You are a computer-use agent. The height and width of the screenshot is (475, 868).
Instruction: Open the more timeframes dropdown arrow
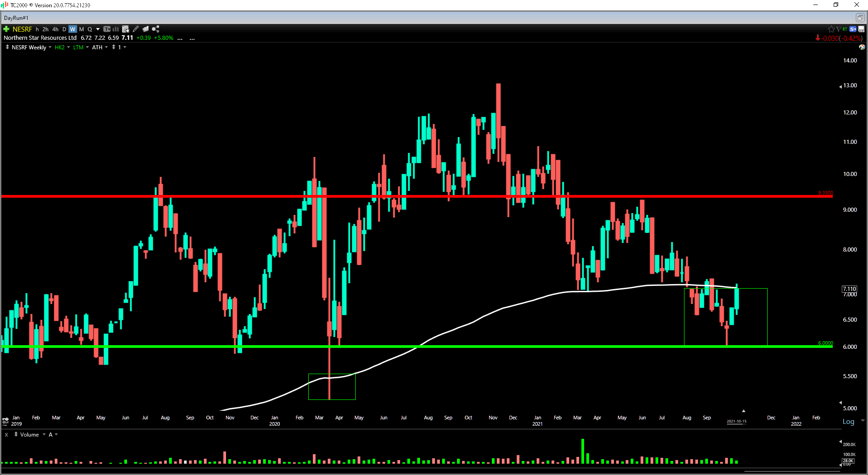(x=98, y=29)
